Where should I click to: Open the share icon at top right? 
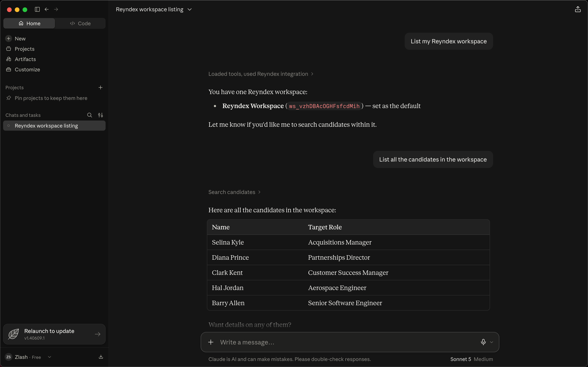click(x=577, y=9)
